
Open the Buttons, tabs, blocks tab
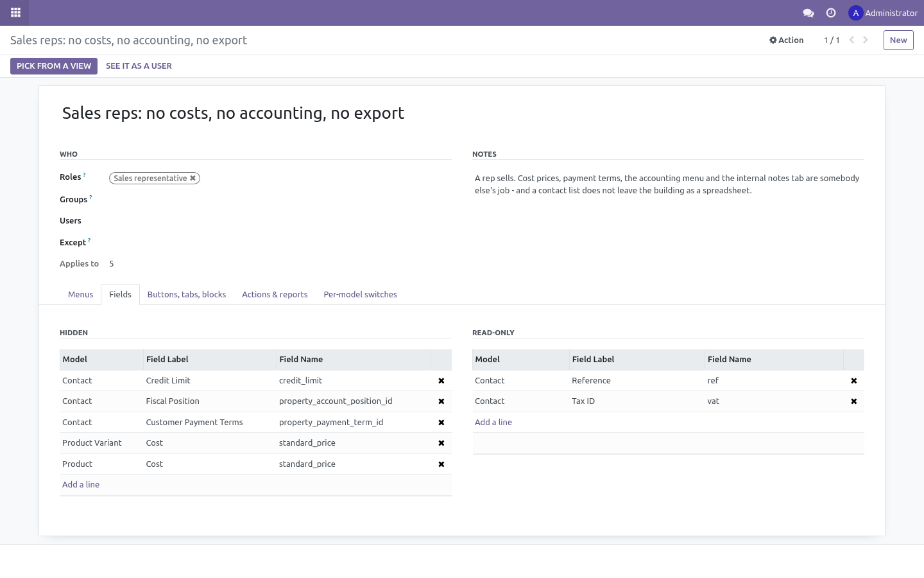coord(187,295)
